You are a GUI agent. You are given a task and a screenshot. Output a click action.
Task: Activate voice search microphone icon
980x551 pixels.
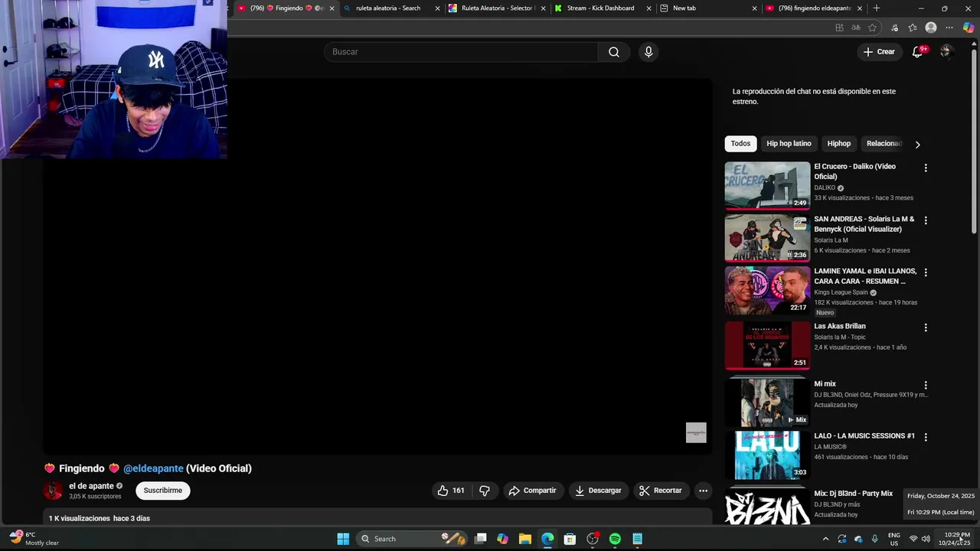click(x=648, y=52)
